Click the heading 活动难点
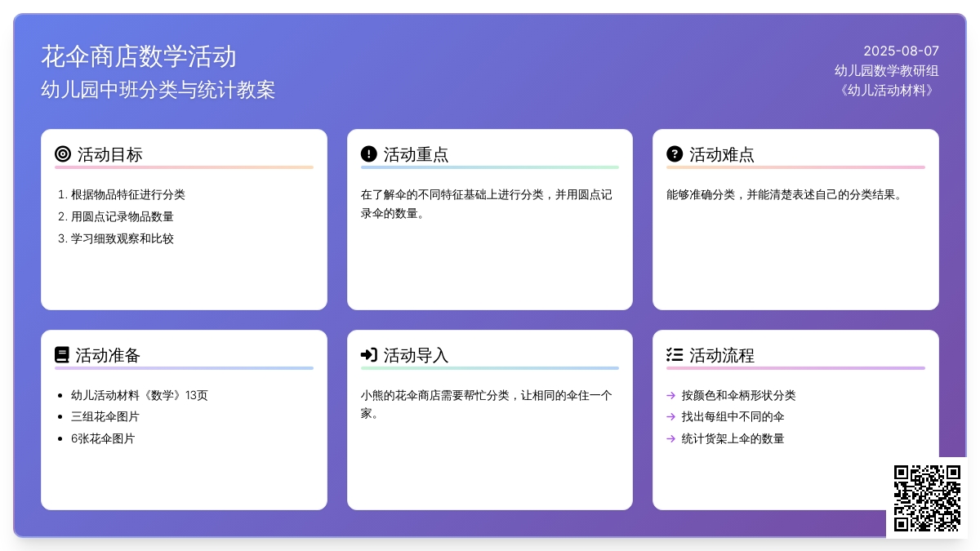The width and height of the screenshot is (980, 551). (x=722, y=154)
